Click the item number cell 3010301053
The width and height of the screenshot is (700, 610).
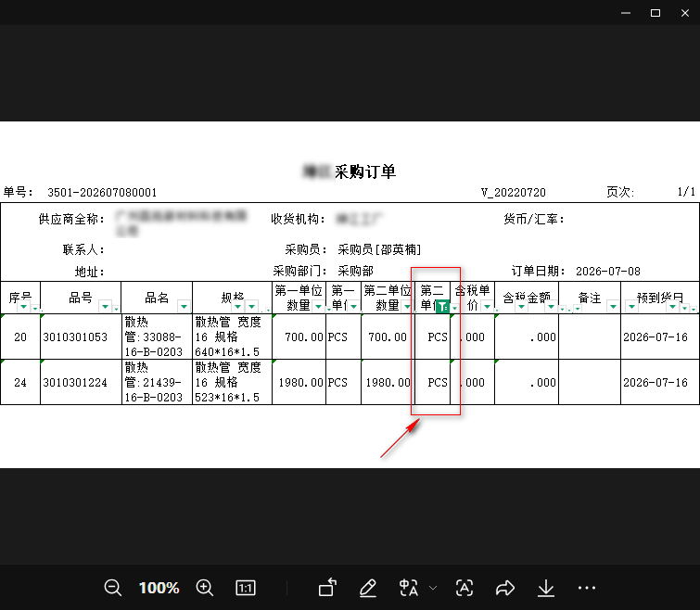pyautogui.click(x=75, y=337)
